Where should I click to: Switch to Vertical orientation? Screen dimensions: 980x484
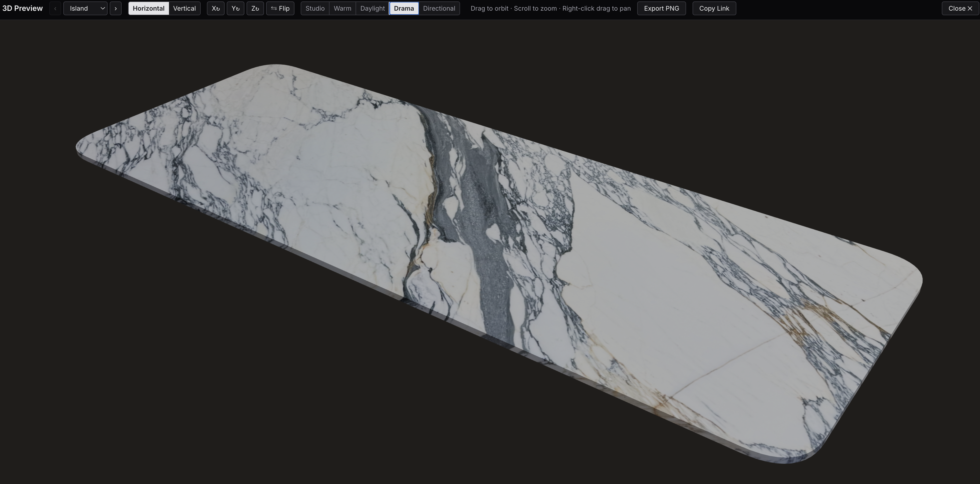pyautogui.click(x=184, y=8)
